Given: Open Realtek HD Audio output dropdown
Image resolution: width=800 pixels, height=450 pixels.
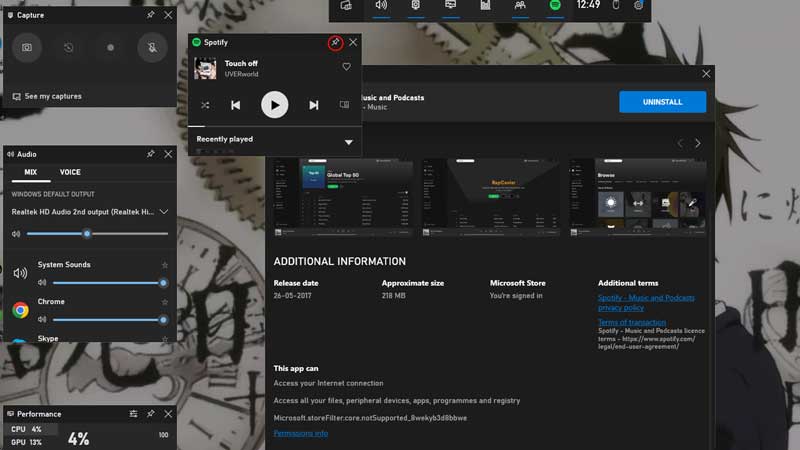Looking at the screenshot, I should click(90, 212).
